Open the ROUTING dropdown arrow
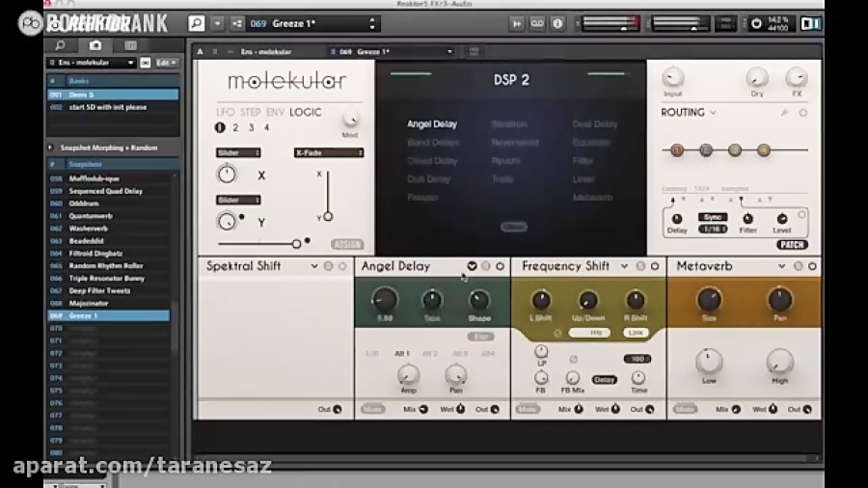Image resolution: width=868 pixels, height=488 pixels. coord(713,113)
